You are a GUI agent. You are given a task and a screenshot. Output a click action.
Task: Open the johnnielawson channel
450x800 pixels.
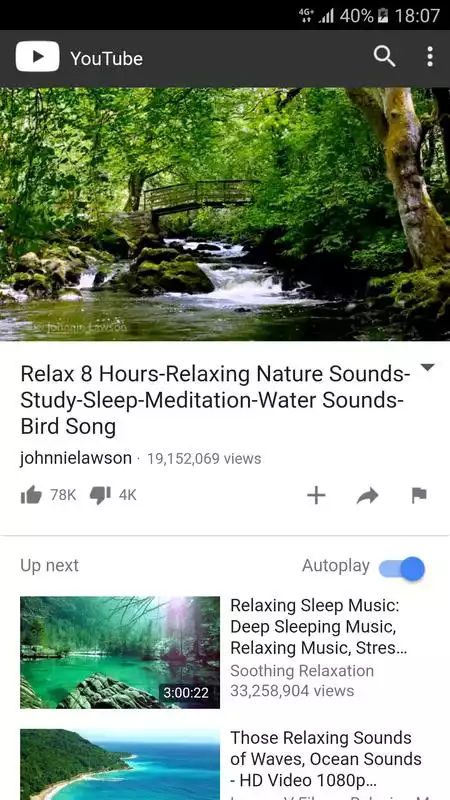(76, 458)
